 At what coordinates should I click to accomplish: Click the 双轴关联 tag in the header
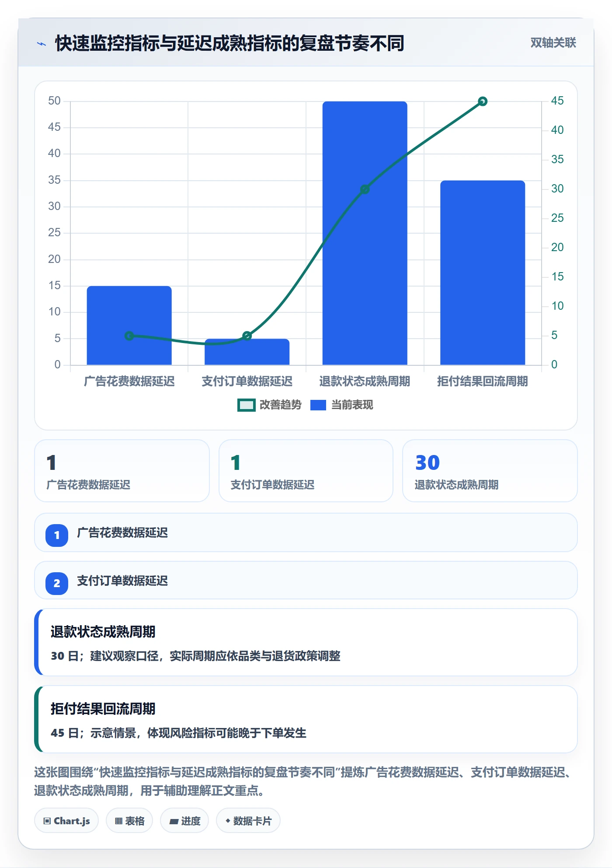coord(553,43)
